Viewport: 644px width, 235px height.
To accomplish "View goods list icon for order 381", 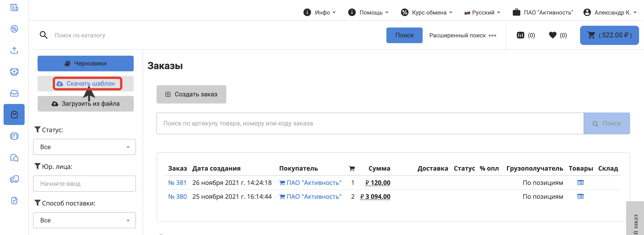I will (580, 183).
